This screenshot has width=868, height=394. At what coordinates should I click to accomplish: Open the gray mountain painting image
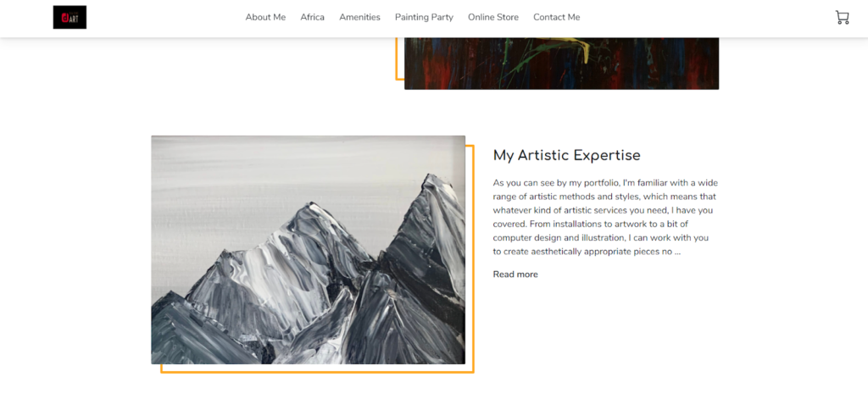coord(309,250)
